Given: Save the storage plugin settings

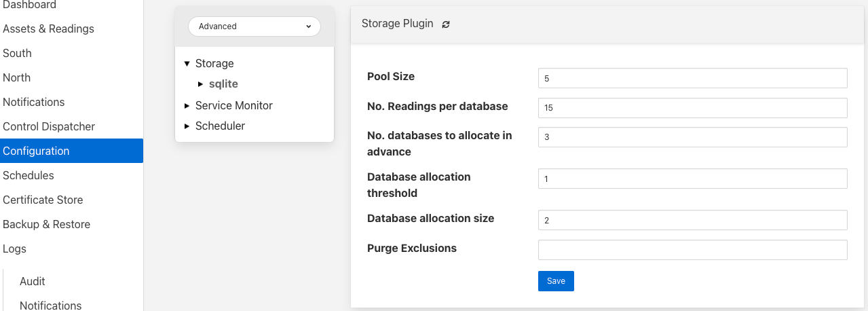Looking at the screenshot, I should pyautogui.click(x=556, y=281).
